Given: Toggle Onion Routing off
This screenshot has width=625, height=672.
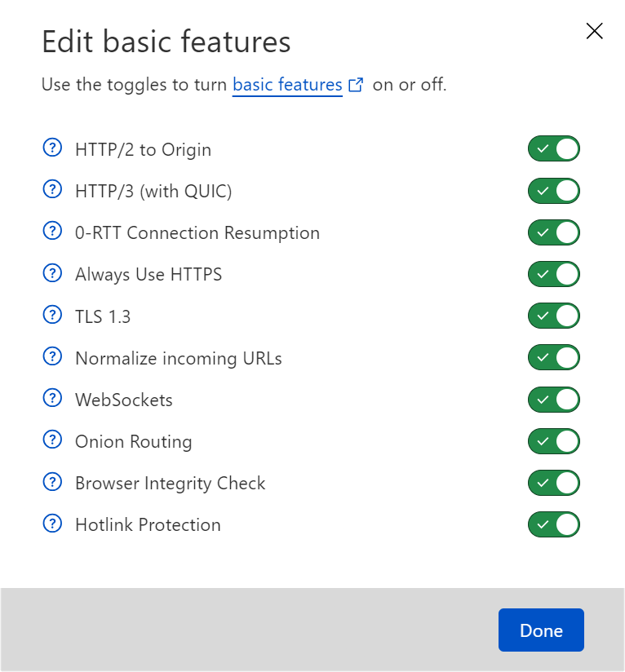Looking at the screenshot, I should coord(554,441).
